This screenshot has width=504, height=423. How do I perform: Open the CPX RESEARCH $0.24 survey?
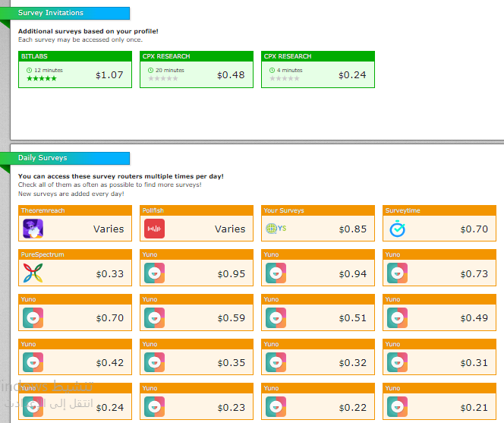point(318,69)
